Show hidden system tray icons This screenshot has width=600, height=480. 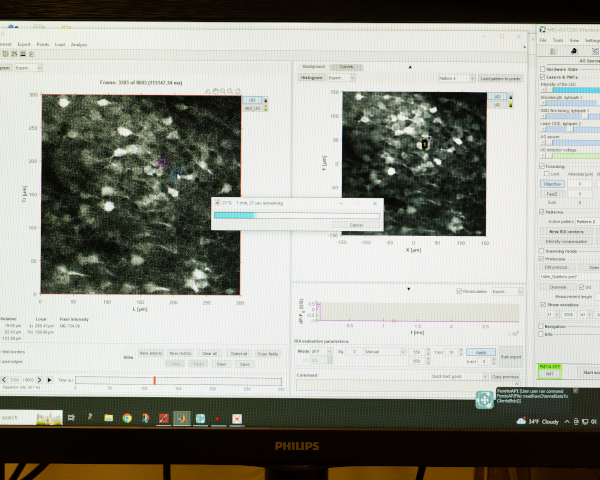pyautogui.click(x=567, y=422)
